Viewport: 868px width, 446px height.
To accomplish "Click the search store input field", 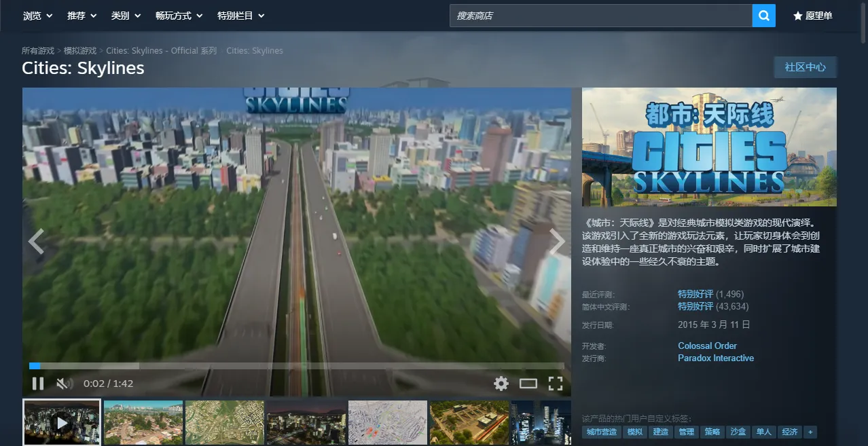I will [600, 16].
